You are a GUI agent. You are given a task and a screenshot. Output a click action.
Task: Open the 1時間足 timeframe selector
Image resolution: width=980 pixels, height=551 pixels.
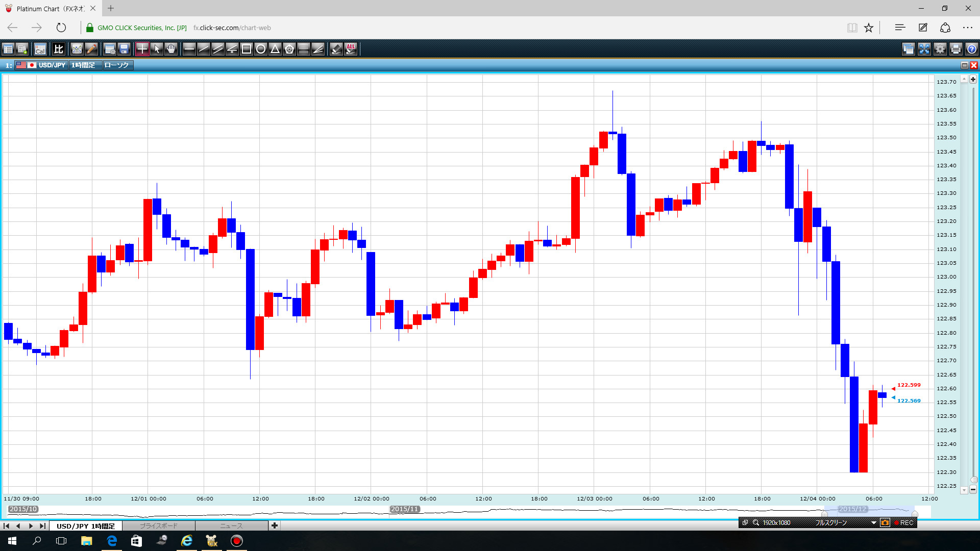point(83,65)
